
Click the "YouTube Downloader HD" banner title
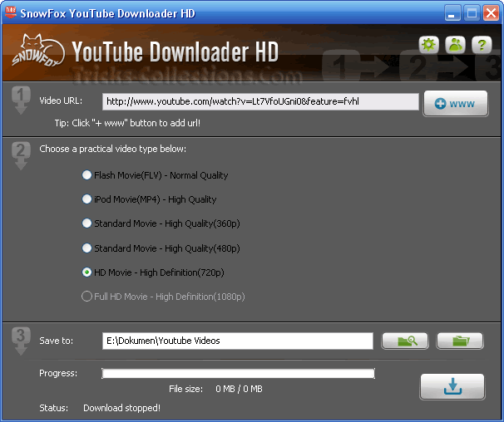tap(175, 52)
